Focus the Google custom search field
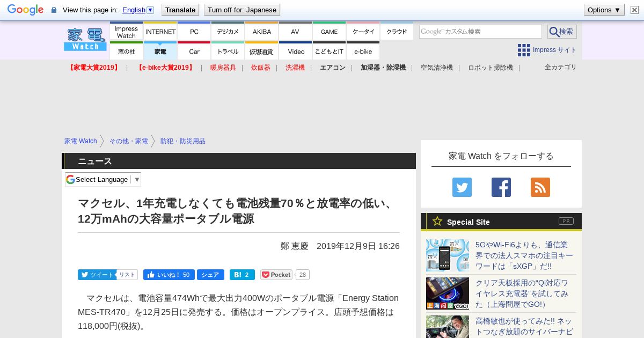This screenshot has width=644, height=338. tap(480, 32)
